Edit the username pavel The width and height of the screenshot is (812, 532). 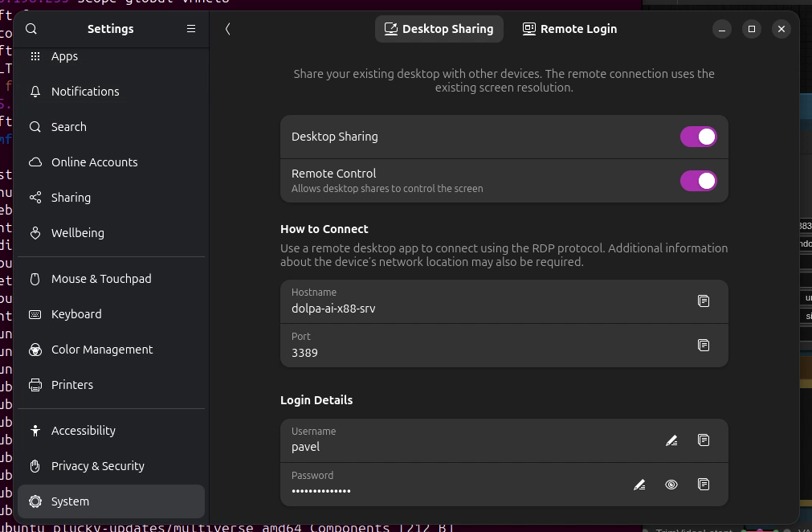(671, 440)
